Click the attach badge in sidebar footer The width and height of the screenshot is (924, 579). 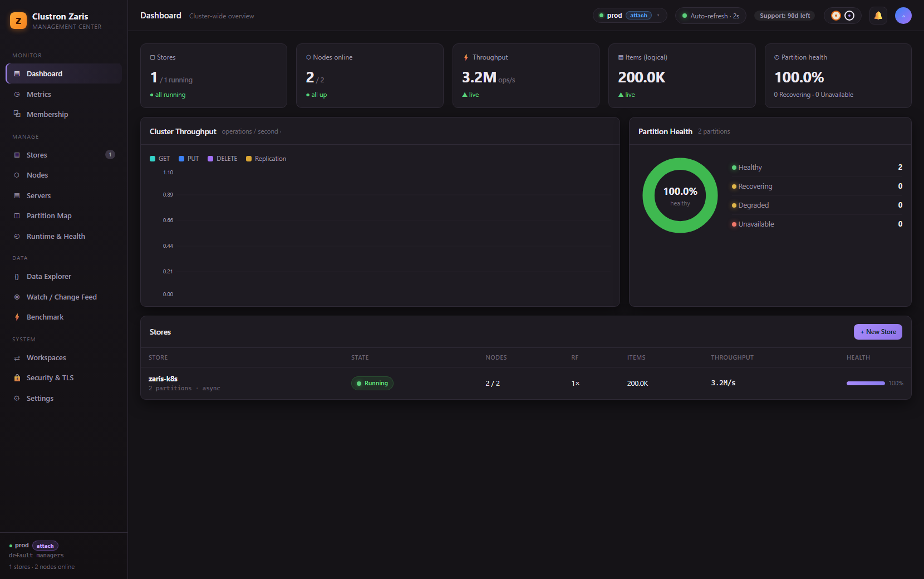[45, 546]
